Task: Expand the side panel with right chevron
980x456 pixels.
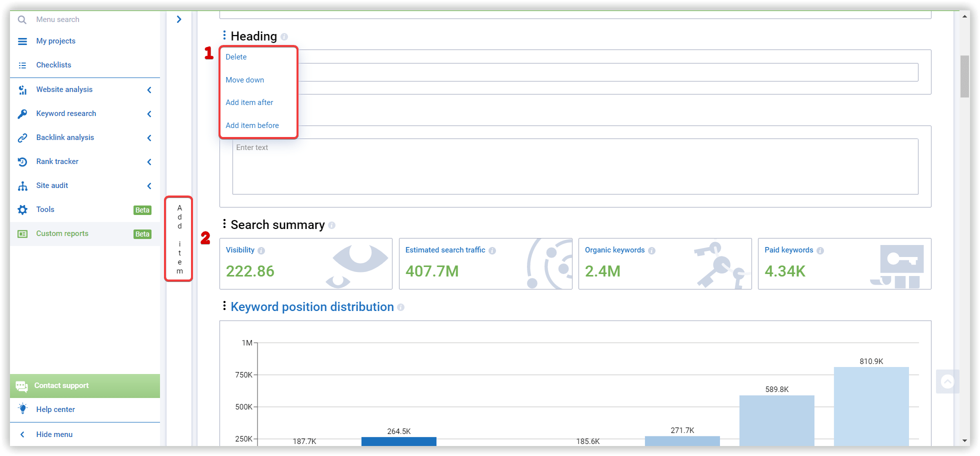Action: [179, 19]
